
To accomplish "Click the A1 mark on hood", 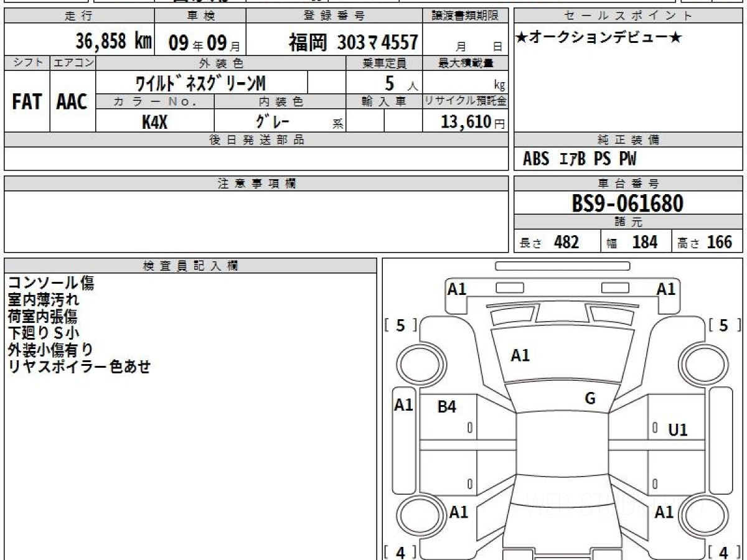I will click(x=520, y=355).
